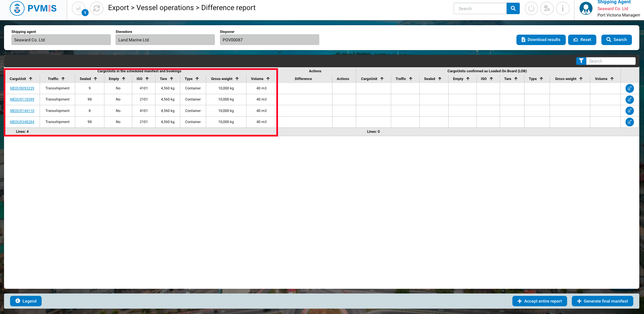Click the PVMIS logo icon

(x=17, y=8)
